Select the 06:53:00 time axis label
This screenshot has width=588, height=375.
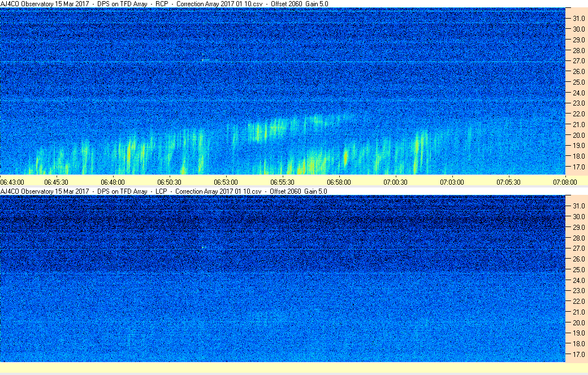coord(226,182)
